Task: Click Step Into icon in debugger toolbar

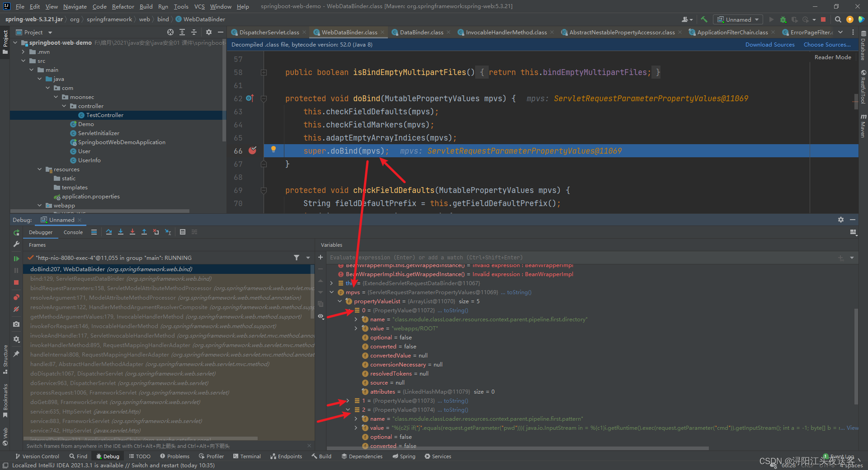Action: tap(121, 232)
